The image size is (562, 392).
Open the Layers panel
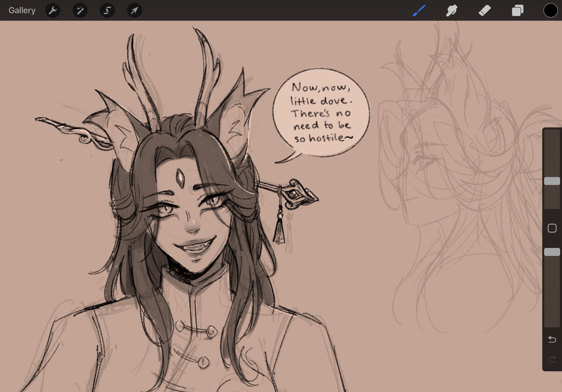point(517,10)
